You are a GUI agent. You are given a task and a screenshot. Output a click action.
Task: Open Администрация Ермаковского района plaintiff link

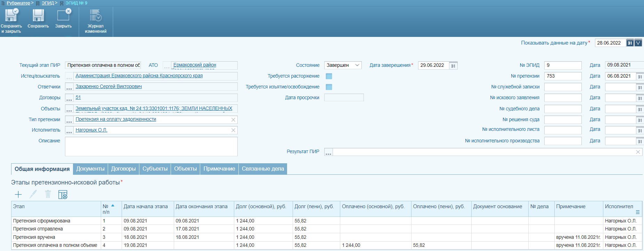139,76
